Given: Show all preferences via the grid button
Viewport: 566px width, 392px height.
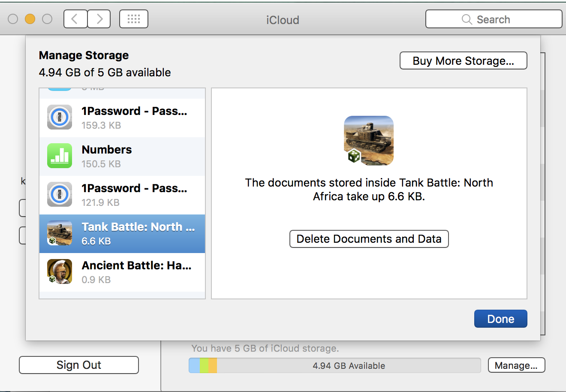Looking at the screenshot, I should pyautogui.click(x=134, y=19).
